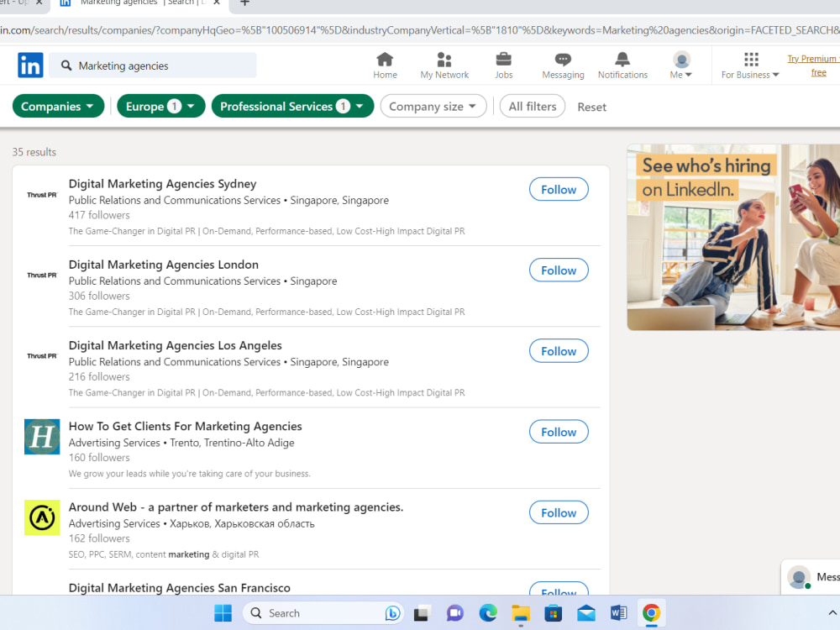Open the See who's hiring on LinkedIn ad
Viewport: 840px width, 630px height.
[x=733, y=238]
